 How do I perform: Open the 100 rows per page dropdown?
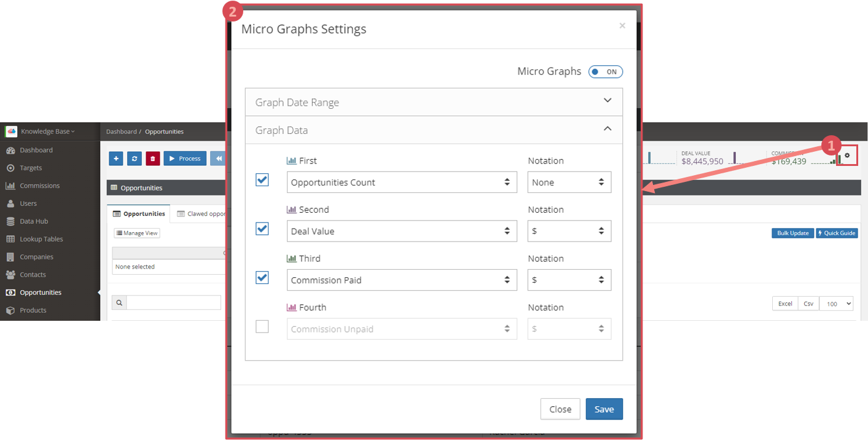coord(837,304)
